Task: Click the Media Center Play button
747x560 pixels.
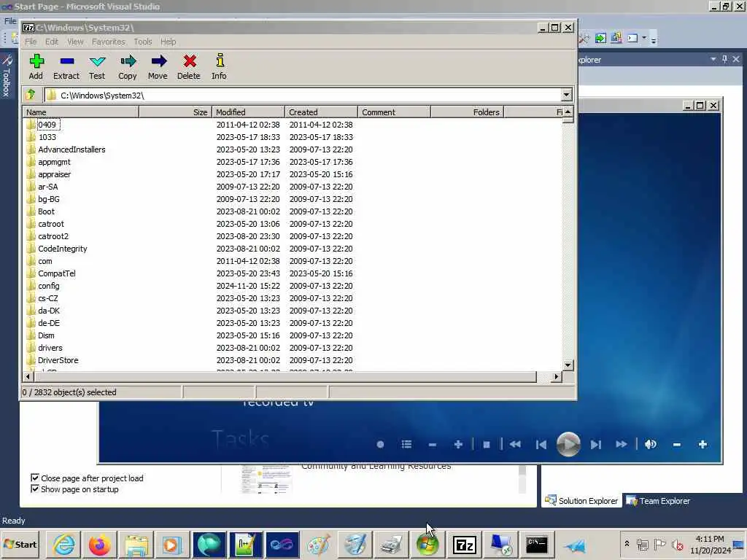Action: pyautogui.click(x=568, y=444)
